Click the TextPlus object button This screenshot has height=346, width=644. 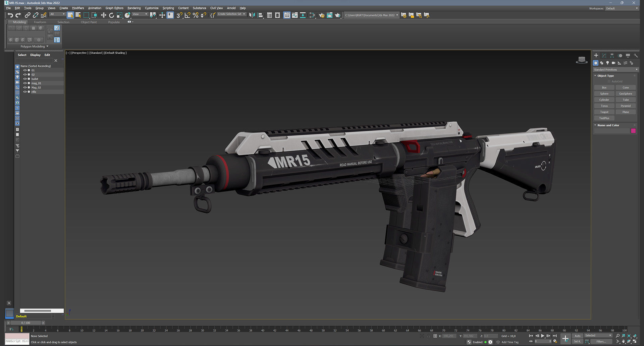(604, 118)
